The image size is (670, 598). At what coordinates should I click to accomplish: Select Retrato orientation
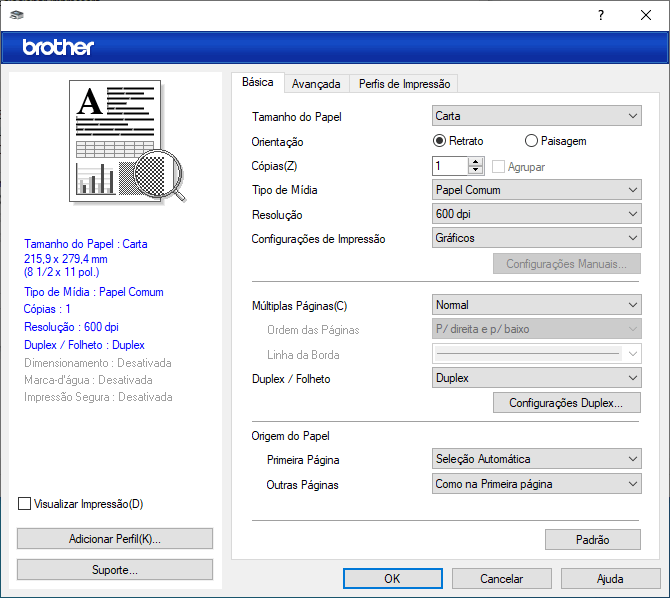pyautogui.click(x=458, y=141)
